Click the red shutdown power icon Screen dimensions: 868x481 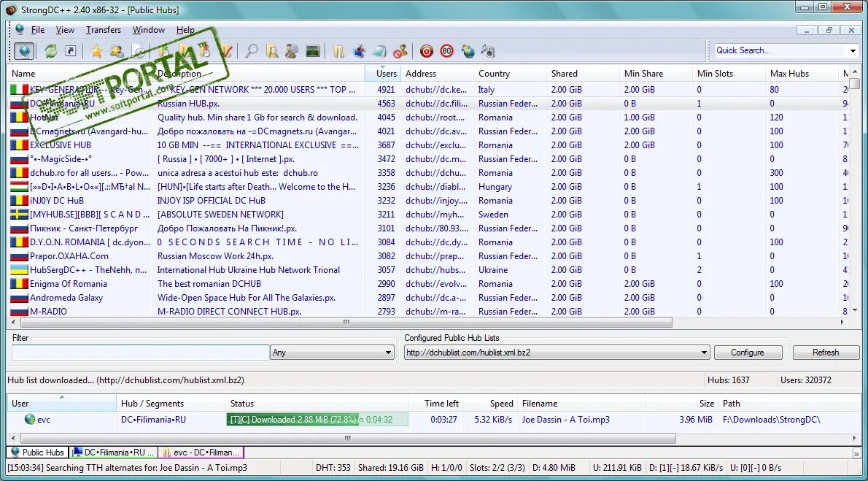(426, 52)
